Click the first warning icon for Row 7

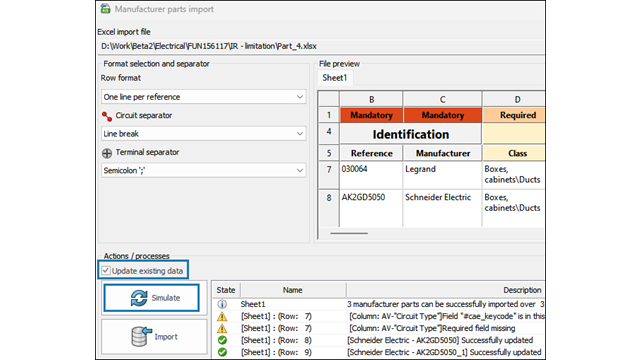pyautogui.click(x=222, y=316)
